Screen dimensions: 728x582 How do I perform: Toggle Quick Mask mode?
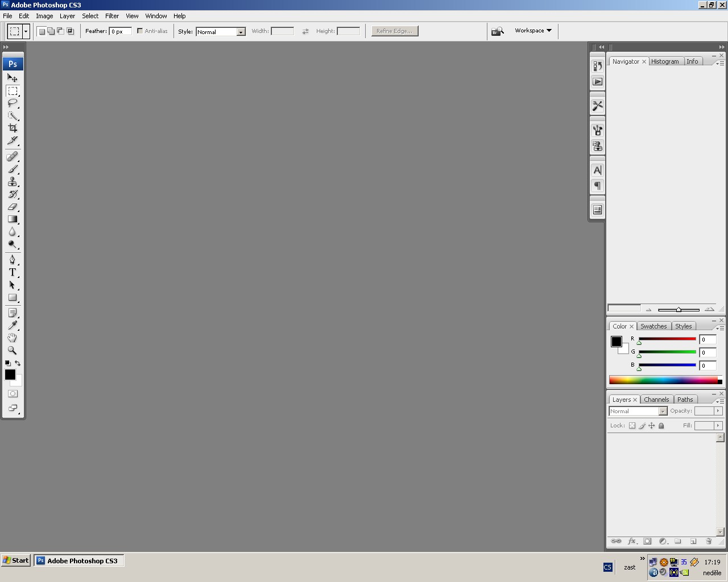(13, 393)
